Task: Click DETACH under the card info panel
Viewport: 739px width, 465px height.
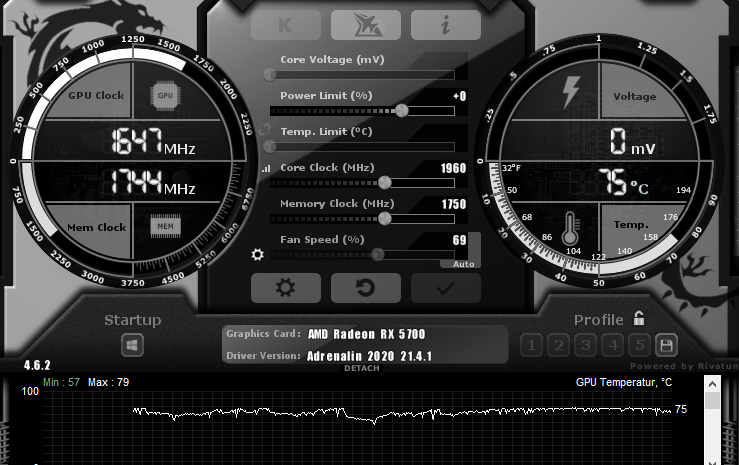Action: pos(361,368)
